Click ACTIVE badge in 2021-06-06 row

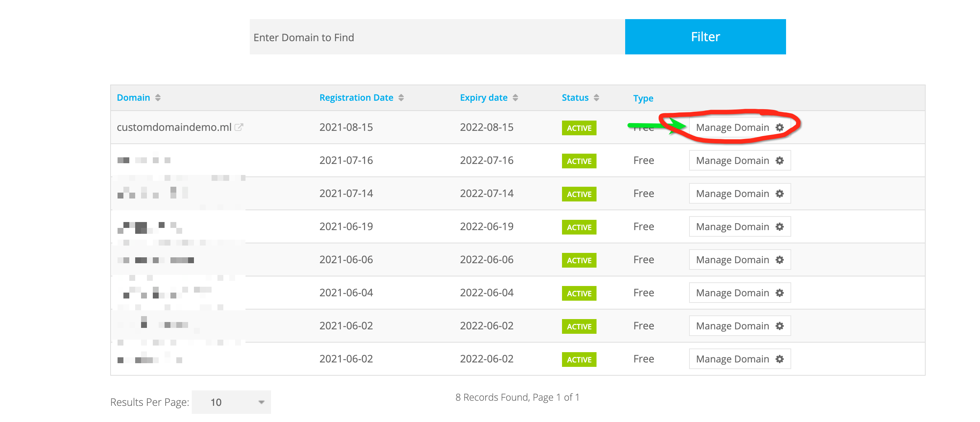[579, 261]
